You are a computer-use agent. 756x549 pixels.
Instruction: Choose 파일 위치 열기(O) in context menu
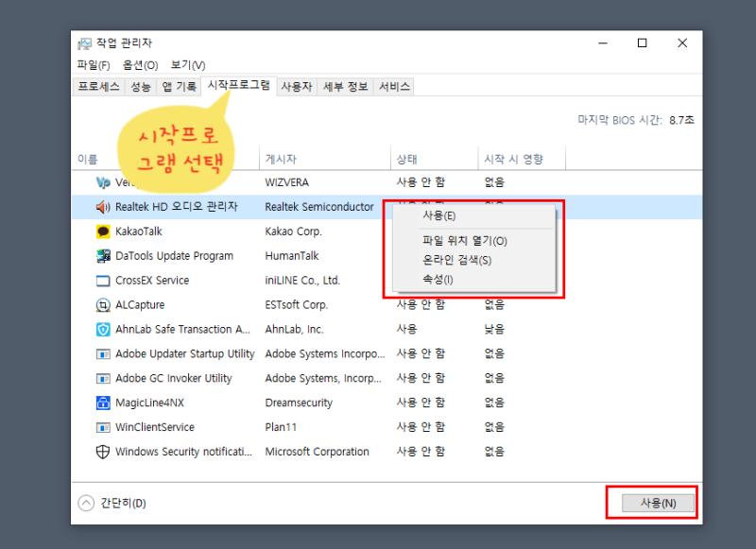[474, 241]
